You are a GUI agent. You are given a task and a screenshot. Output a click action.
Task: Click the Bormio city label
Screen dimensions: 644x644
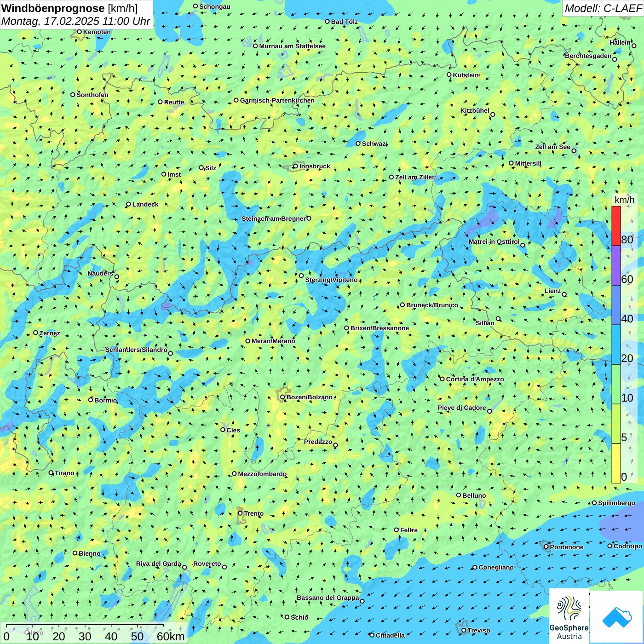click(x=105, y=400)
